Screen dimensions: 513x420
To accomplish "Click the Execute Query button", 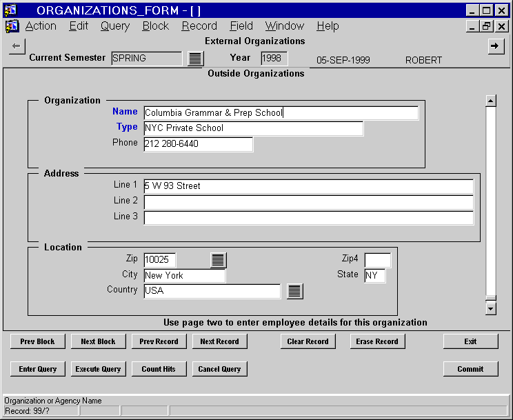I will (x=98, y=369).
